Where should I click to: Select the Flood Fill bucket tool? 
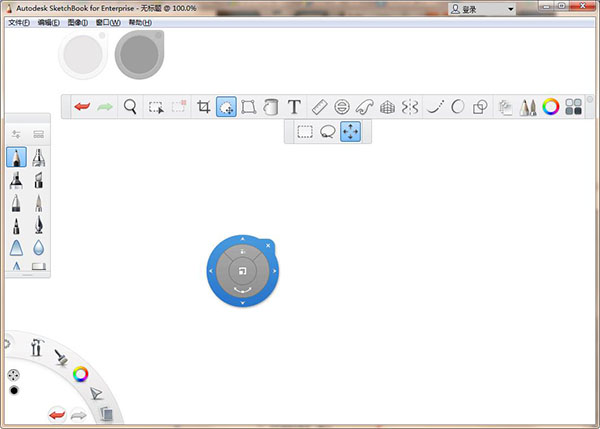tap(271, 106)
